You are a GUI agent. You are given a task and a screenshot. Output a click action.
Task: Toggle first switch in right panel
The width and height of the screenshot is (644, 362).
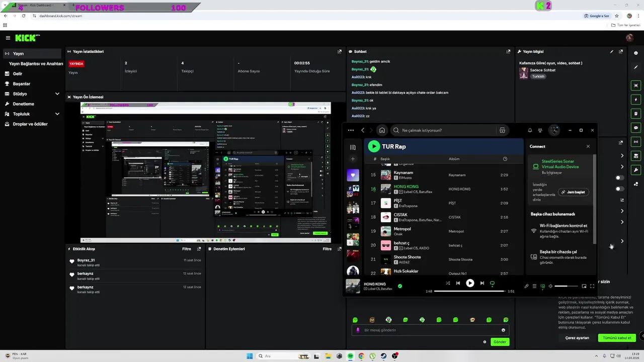(x=620, y=177)
